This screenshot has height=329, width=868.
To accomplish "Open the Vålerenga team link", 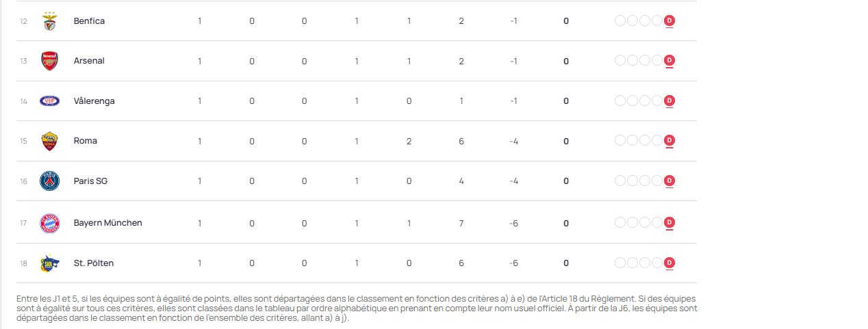I will (x=94, y=101).
